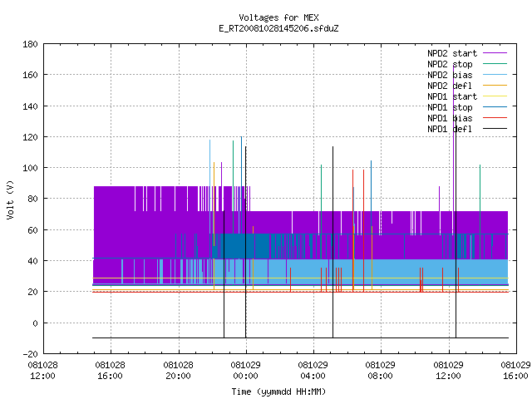Click the 180 y-axis tick label
532x399 pixels.
click(30, 44)
